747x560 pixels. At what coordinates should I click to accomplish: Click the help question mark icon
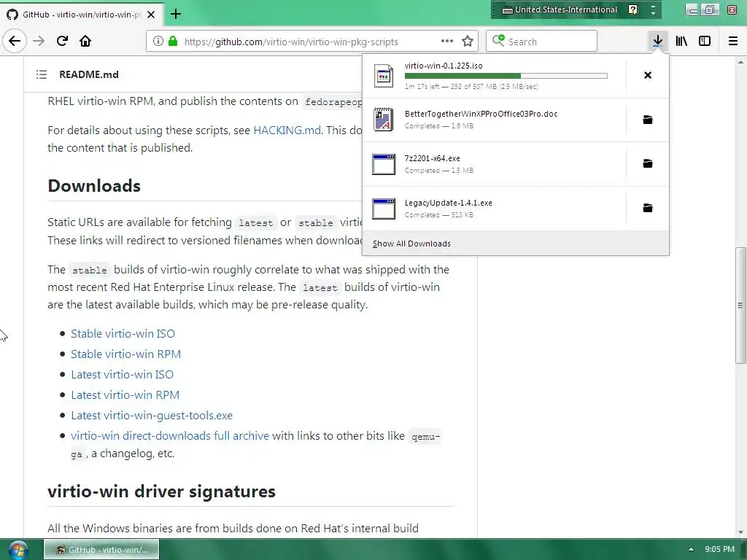click(632, 9)
